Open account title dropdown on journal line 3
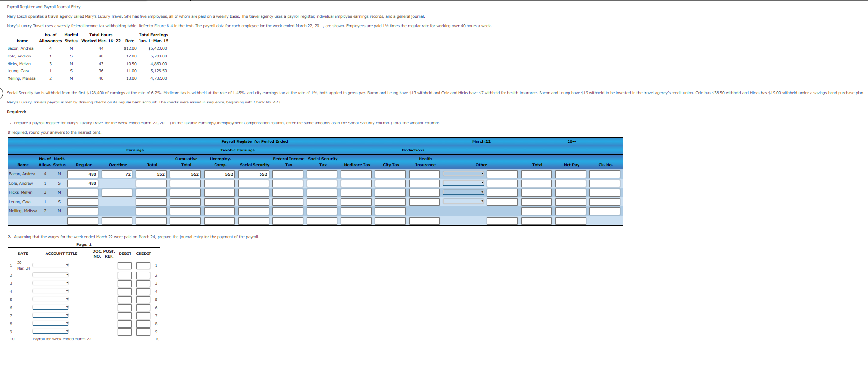The height and width of the screenshot is (366, 868). pyautogui.click(x=50, y=283)
